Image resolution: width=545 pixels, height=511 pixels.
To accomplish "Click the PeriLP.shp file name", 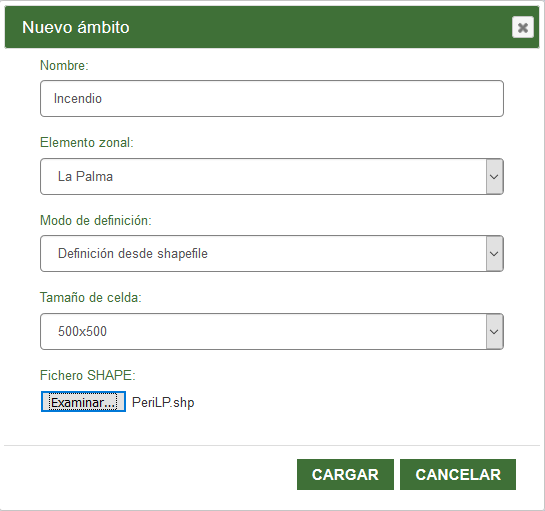I will 163,403.
